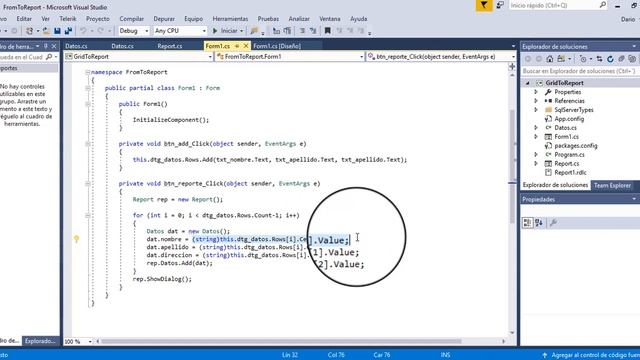Viewport: 640px width, 360px height.
Task: Open the btn_reporte_Click member dropdown
Action: click(441, 57)
